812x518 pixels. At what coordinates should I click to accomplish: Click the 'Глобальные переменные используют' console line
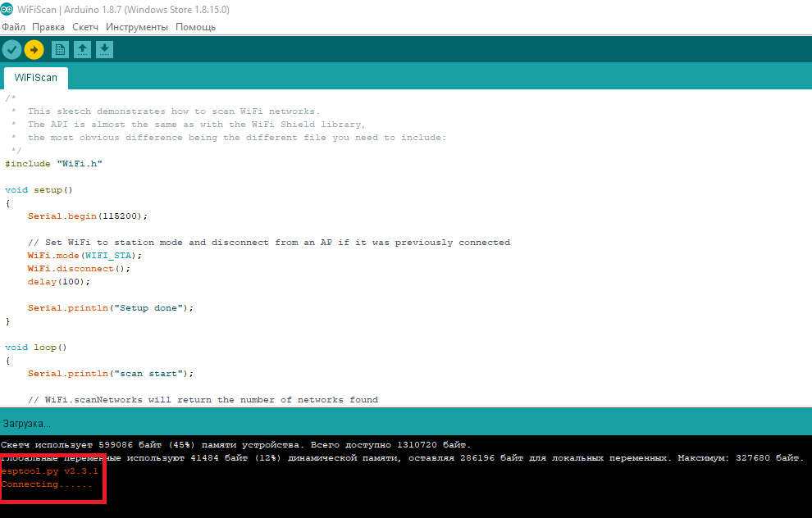[x=402, y=458]
